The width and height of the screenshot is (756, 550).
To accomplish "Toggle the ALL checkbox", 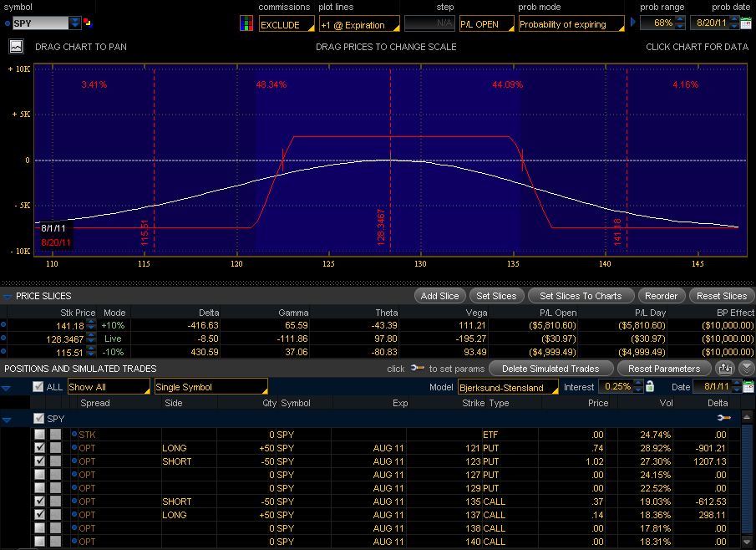I will pyautogui.click(x=38, y=386).
